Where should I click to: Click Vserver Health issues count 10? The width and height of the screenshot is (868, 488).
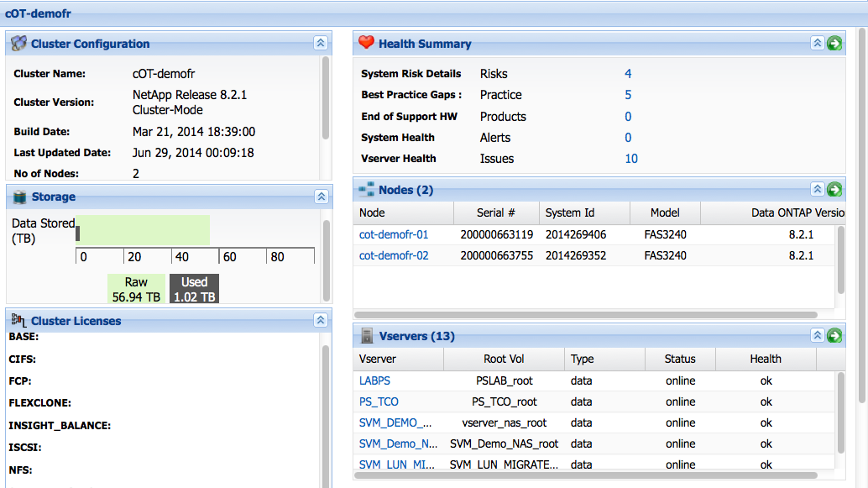pos(630,159)
